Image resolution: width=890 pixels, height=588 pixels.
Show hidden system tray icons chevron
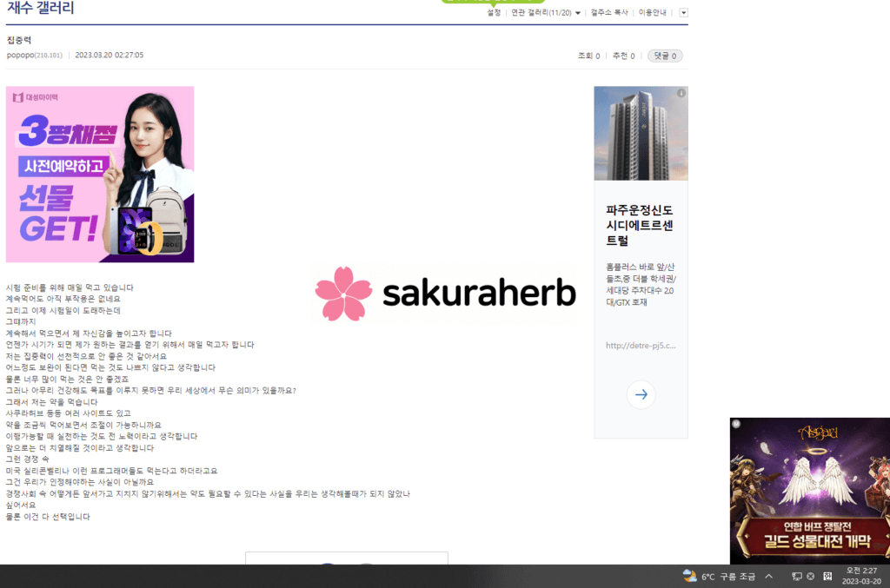click(x=769, y=576)
